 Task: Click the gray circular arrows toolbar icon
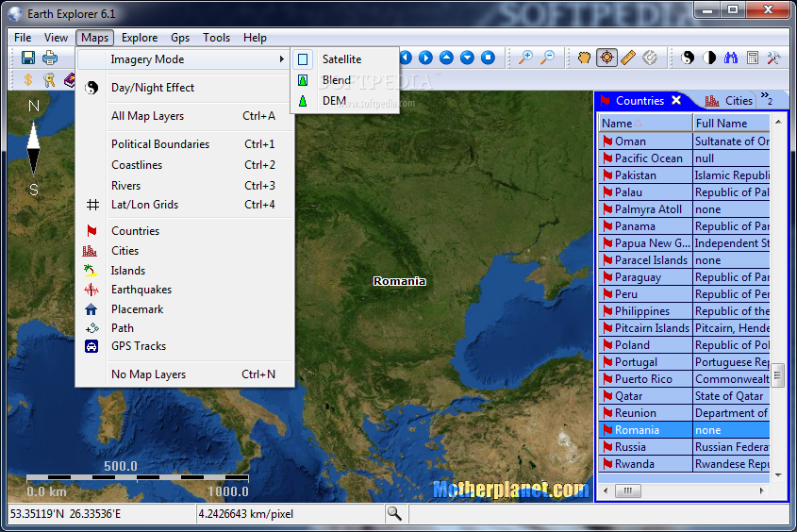tap(650, 58)
